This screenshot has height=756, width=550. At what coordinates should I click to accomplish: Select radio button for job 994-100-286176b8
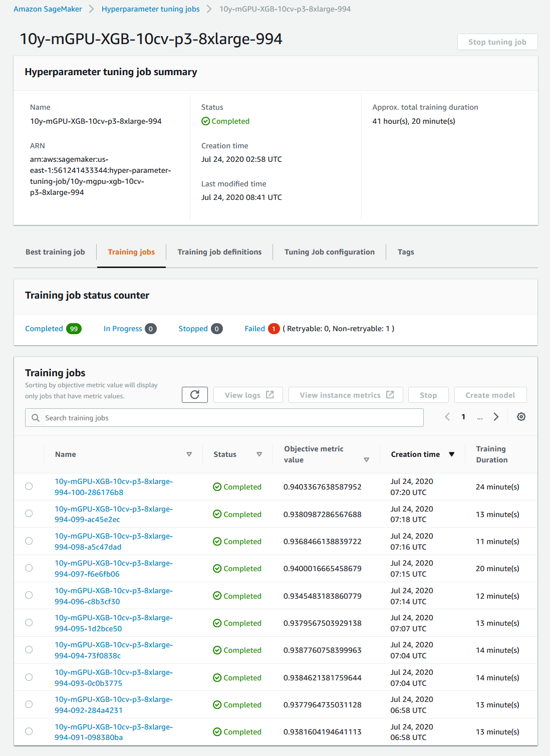(x=29, y=486)
